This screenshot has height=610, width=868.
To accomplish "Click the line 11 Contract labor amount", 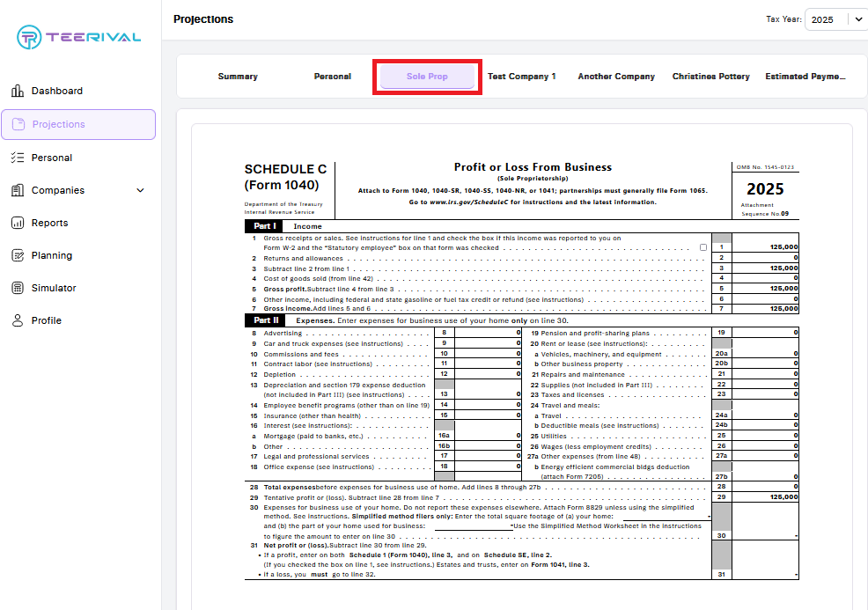I will click(x=488, y=364).
